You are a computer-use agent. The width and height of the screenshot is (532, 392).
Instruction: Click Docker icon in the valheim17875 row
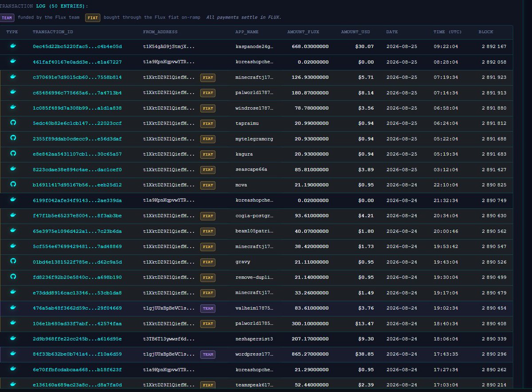click(13, 308)
